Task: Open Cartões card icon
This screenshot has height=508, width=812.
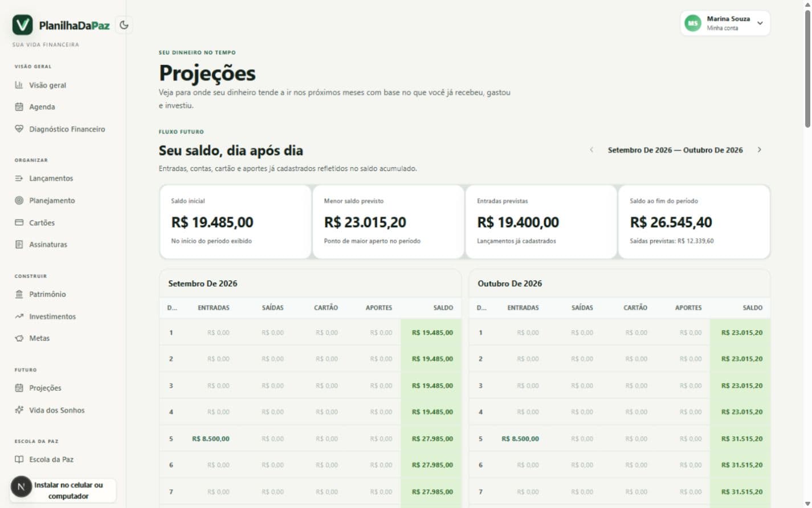Action: click(x=19, y=222)
